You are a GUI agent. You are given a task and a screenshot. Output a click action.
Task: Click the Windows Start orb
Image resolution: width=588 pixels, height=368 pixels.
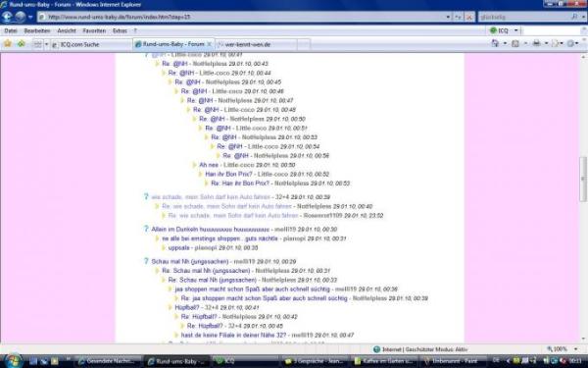pos(13,361)
